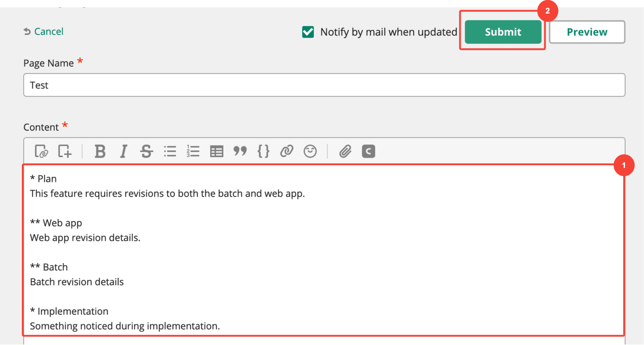Click the Cacoo diagram icon
This screenshot has width=644, height=345.
[x=368, y=151]
